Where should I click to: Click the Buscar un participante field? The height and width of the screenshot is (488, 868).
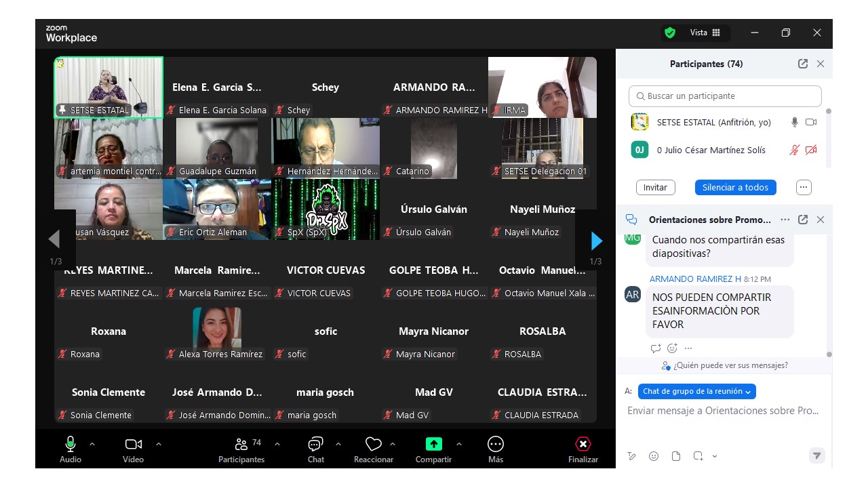(725, 96)
